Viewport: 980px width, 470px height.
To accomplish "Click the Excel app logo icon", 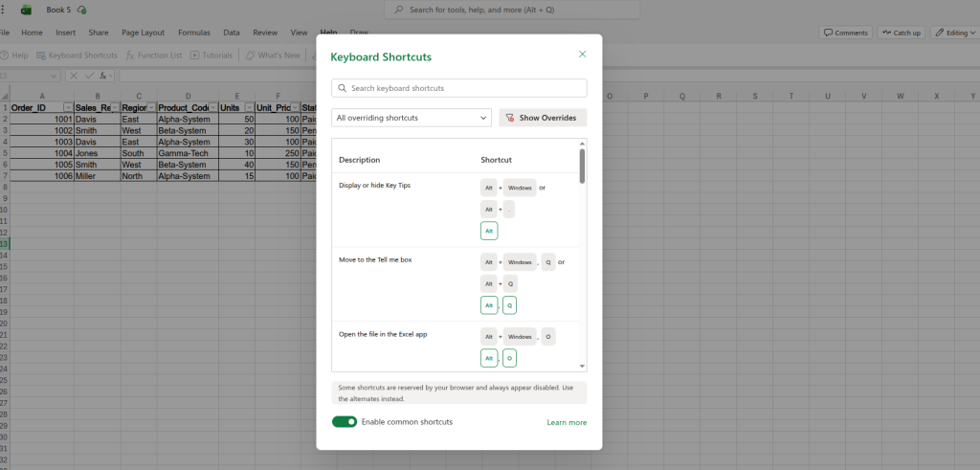I will click(x=27, y=10).
